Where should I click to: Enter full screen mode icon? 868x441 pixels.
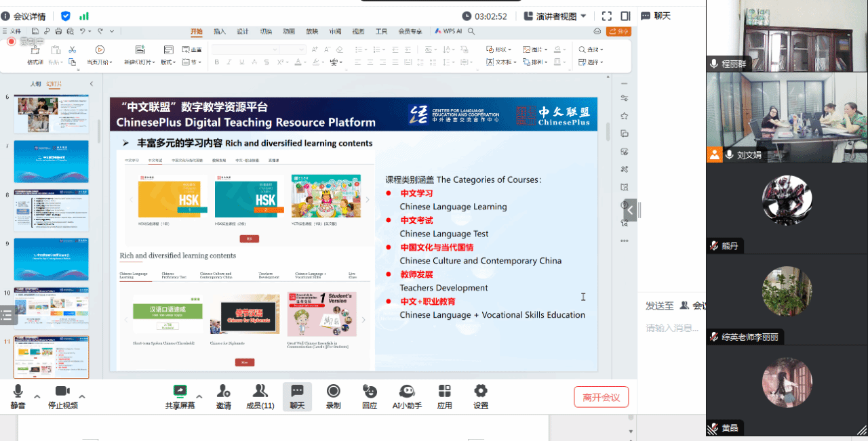coord(607,16)
